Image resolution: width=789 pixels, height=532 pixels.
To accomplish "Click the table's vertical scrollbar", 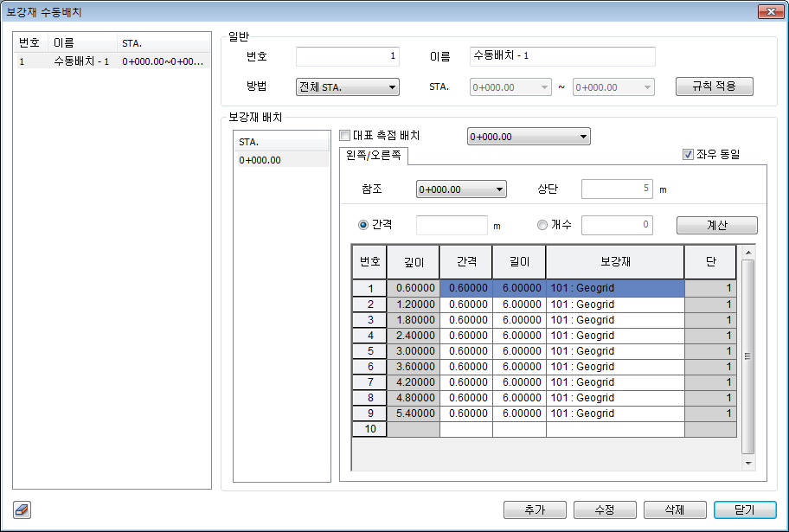I will tap(748, 355).
